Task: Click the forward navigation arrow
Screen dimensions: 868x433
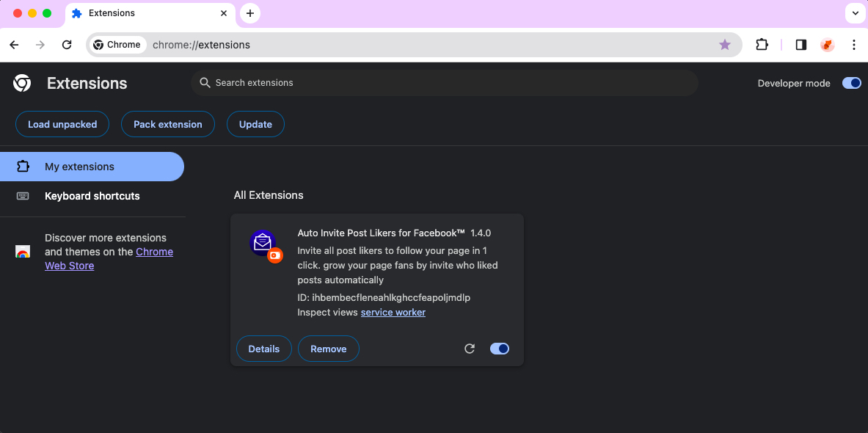Action: point(40,45)
